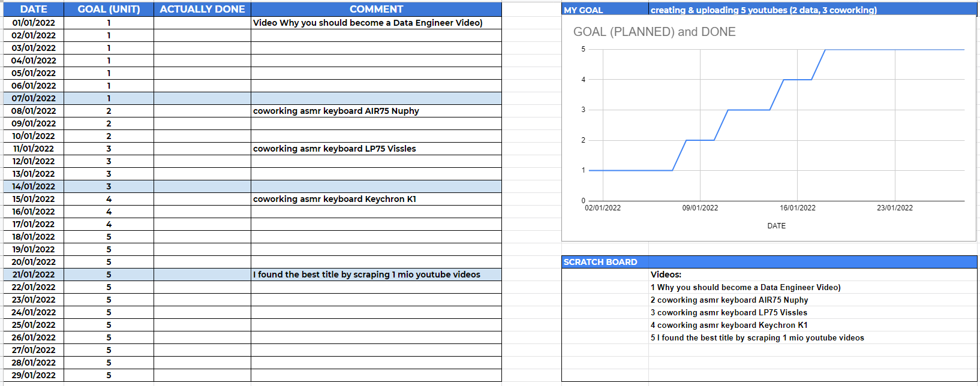Select the Keychron K1 comment cell in table
Image resolution: width=980 pixels, height=386 pixels.
(x=376, y=199)
